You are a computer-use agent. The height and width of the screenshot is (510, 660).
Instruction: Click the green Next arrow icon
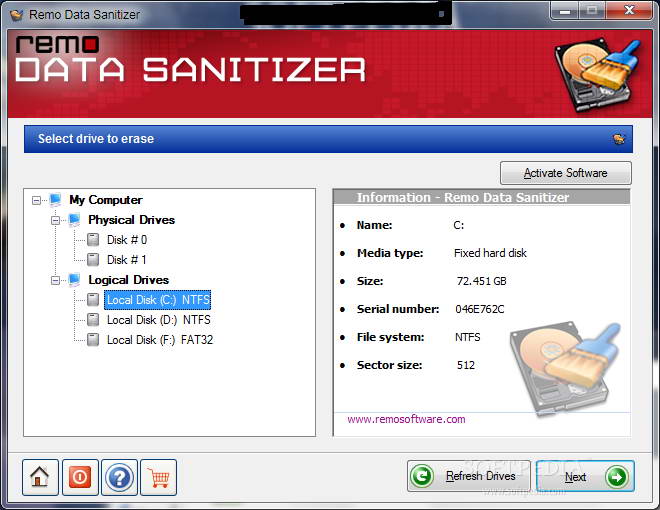(617, 477)
